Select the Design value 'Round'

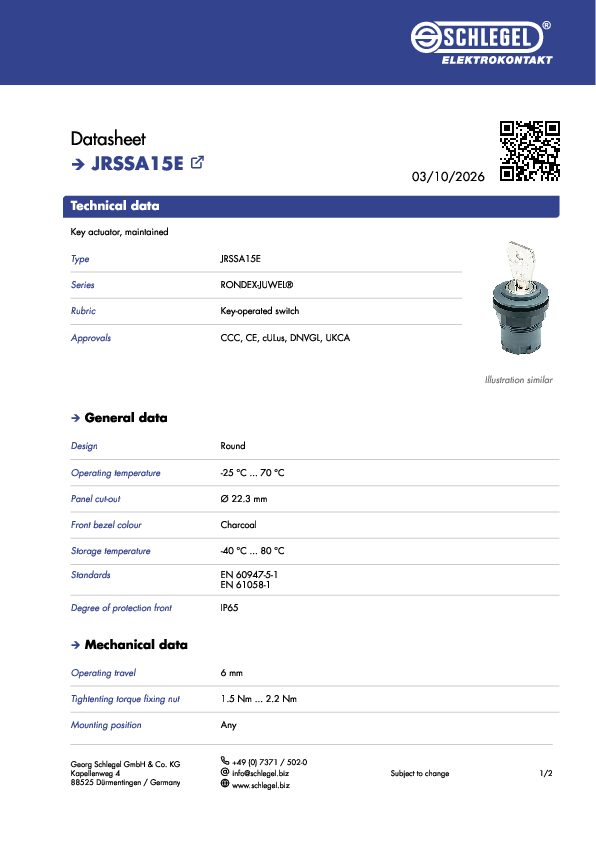(233, 446)
